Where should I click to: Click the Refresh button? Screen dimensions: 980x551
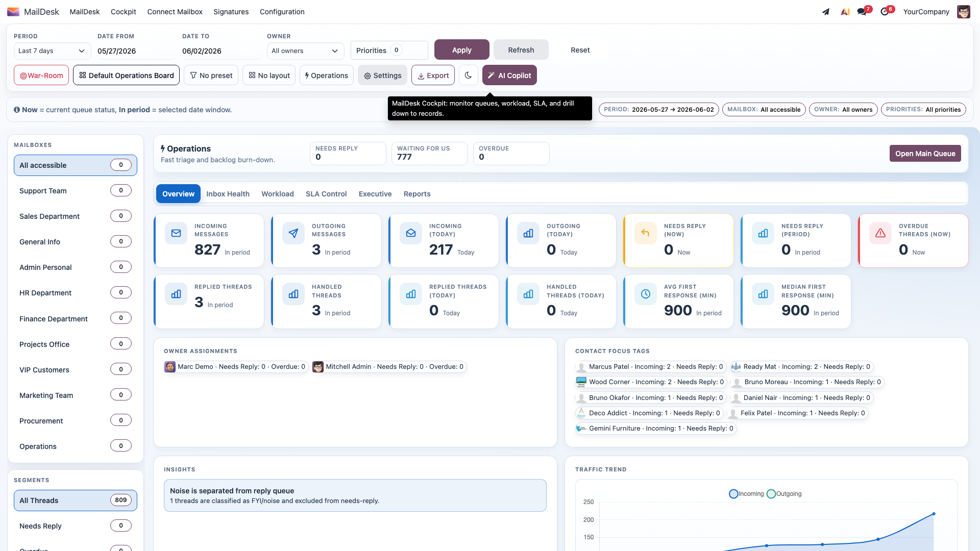coord(521,49)
